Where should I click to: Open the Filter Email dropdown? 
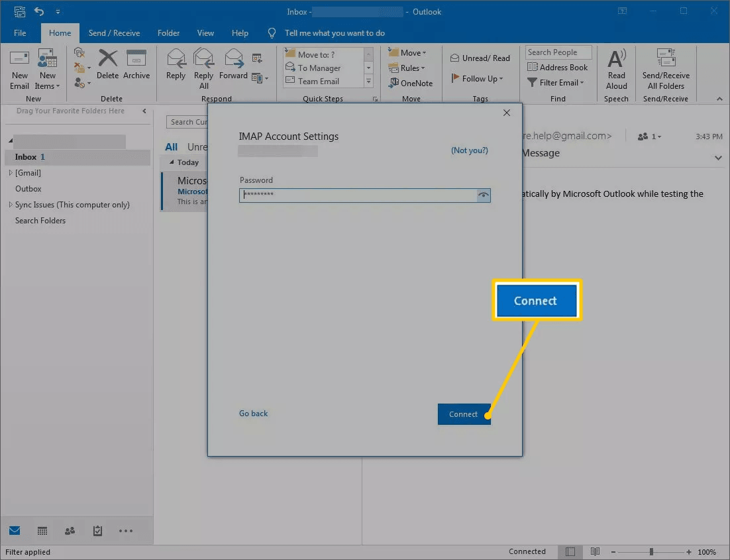pos(556,83)
